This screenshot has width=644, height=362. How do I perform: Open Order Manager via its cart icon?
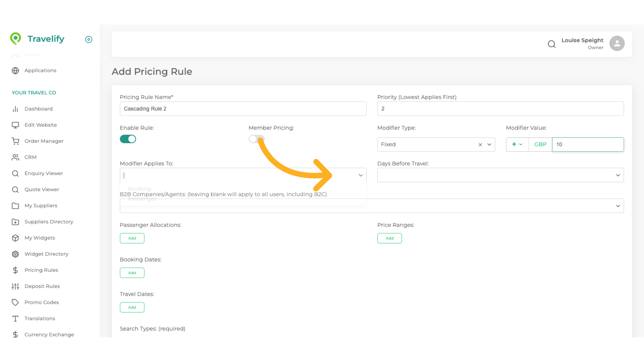pyautogui.click(x=15, y=141)
